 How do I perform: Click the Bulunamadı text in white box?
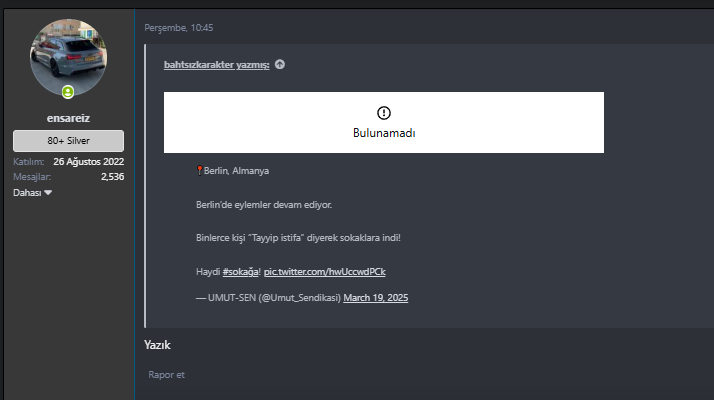click(384, 133)
